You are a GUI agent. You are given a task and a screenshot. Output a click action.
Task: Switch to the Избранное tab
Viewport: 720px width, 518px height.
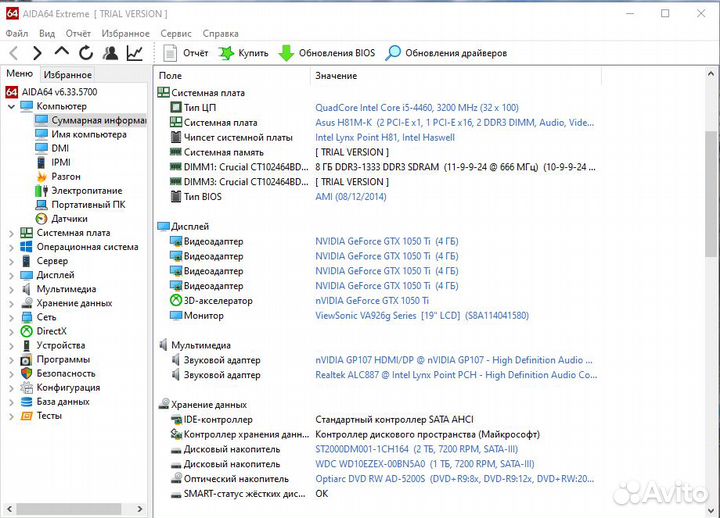67,74
